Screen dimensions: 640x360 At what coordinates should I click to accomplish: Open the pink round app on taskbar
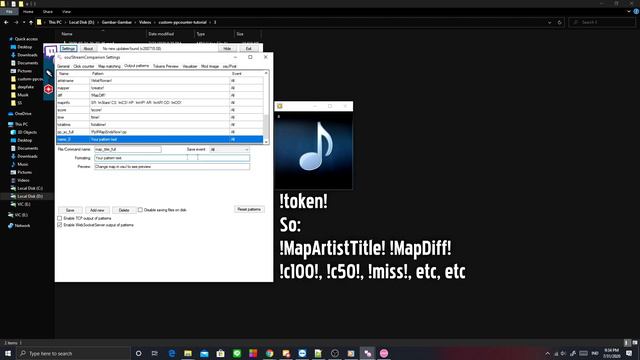pos(384,353)
